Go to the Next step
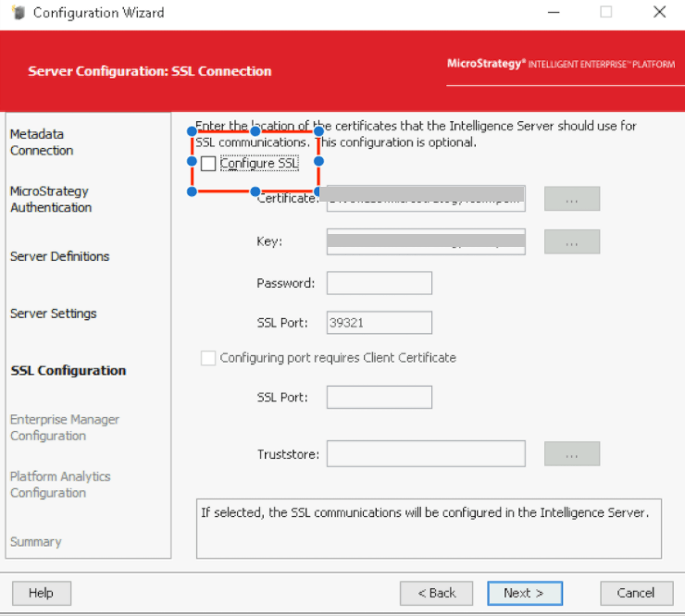The image size is (685, 616). coord(525,593)
